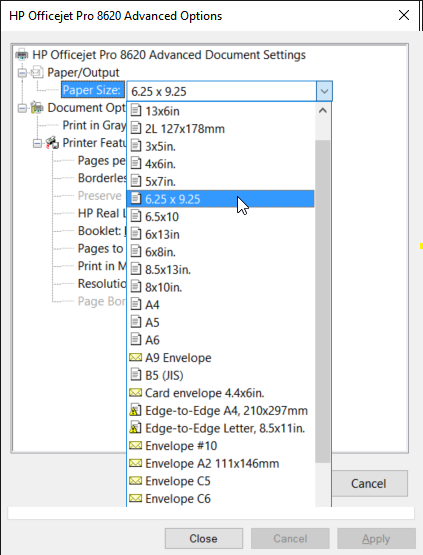Click the Close button
423x555 pixels.
point(204,538)
